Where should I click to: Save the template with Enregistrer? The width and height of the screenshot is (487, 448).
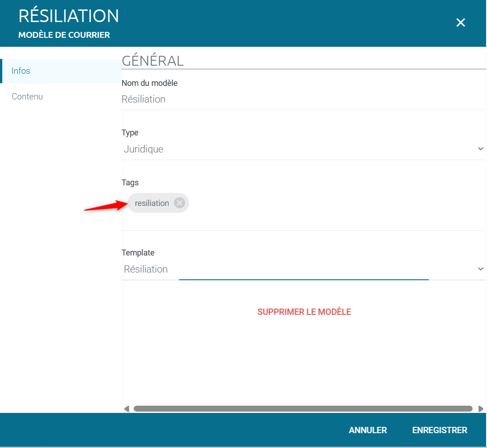[439, 430]
